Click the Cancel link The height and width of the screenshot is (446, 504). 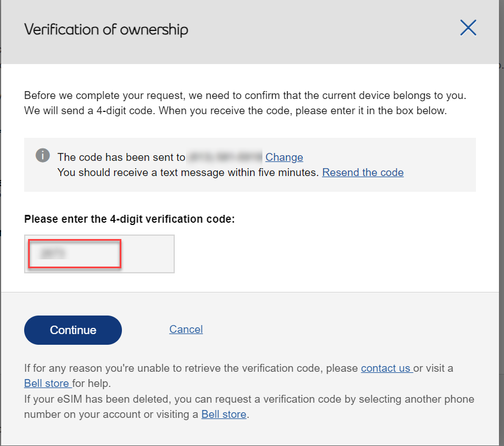click(x=186, y=330)
